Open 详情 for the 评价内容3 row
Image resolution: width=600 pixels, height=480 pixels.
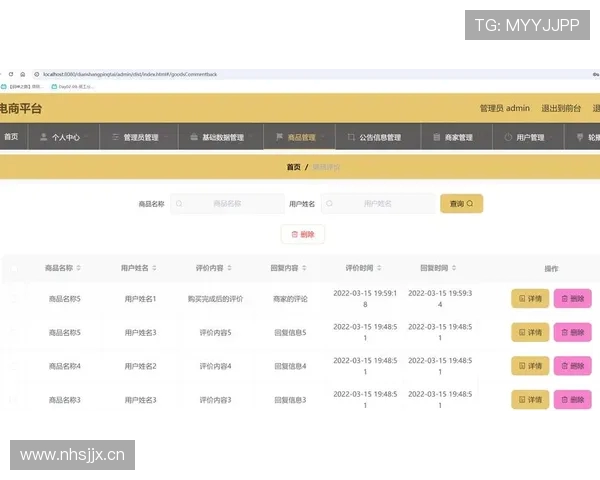point(530,400)
